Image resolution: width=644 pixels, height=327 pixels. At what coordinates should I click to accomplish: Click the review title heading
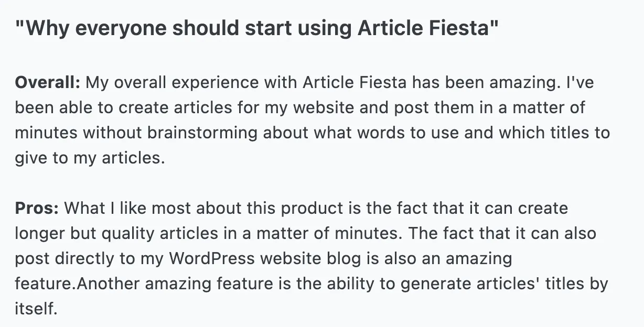[x=256, y=28]
